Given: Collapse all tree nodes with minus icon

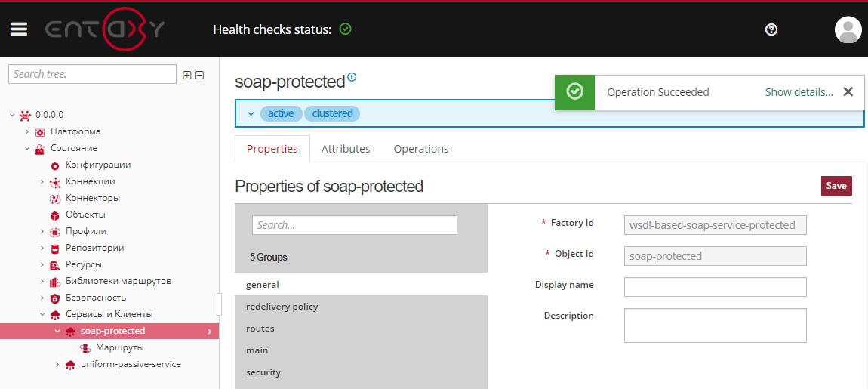Looking at the screenshot, I should pyautogui.click(x=200, y=75).
